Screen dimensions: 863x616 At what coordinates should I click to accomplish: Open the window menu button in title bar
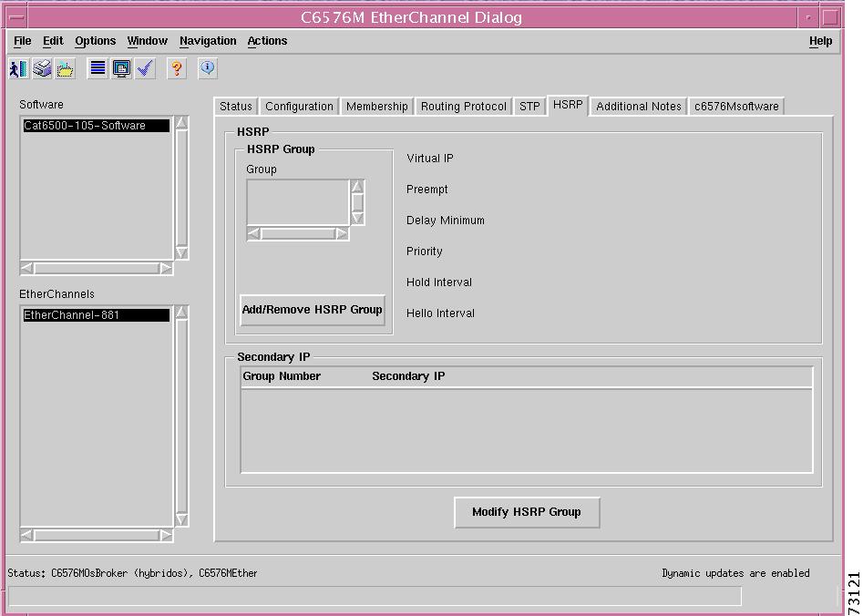(x=17, y=17)
